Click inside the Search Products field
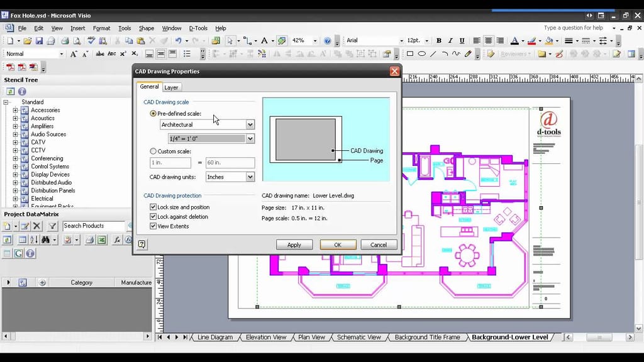The width and height of the screenshot is (644, 362). coord(93,226)
